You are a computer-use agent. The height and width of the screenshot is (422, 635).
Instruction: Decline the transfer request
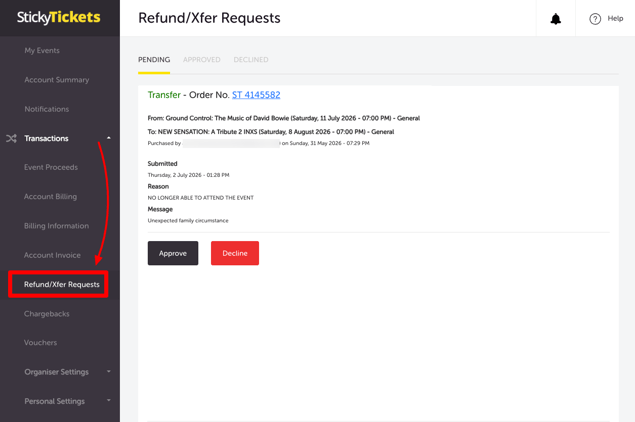[235, 253]
